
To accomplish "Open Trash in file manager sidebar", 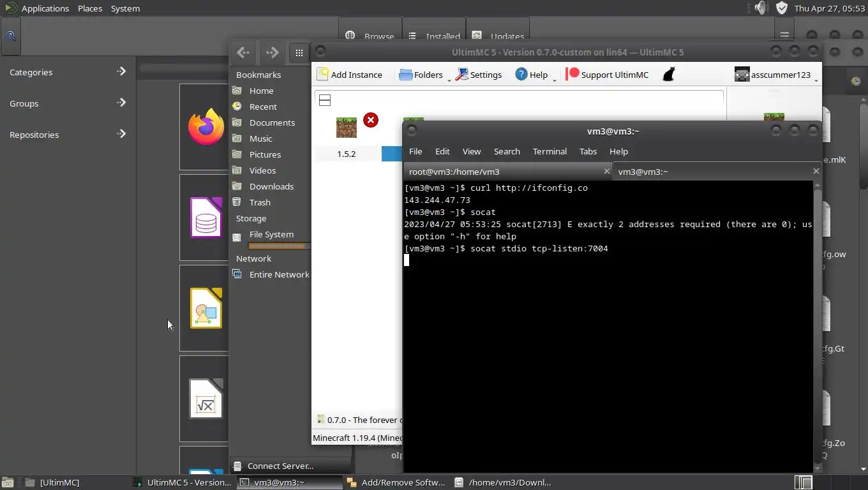I will [x=260, y=202].
